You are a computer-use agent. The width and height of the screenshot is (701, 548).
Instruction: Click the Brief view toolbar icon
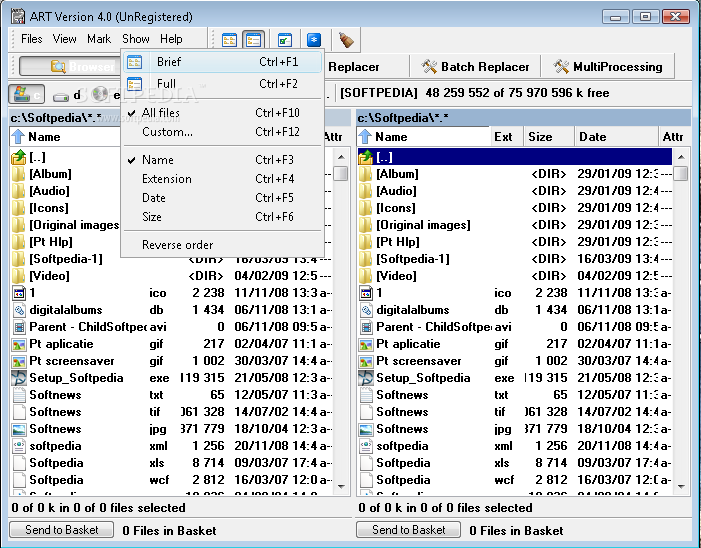229,40
